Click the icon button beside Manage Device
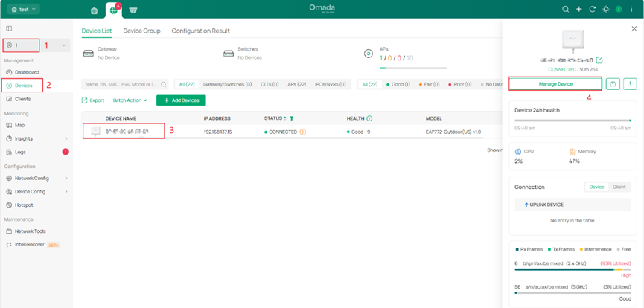 tap(613, 84)
